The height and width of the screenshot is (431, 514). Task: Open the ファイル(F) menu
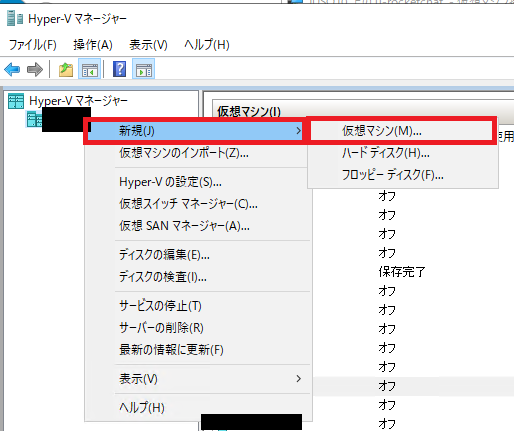33,45
